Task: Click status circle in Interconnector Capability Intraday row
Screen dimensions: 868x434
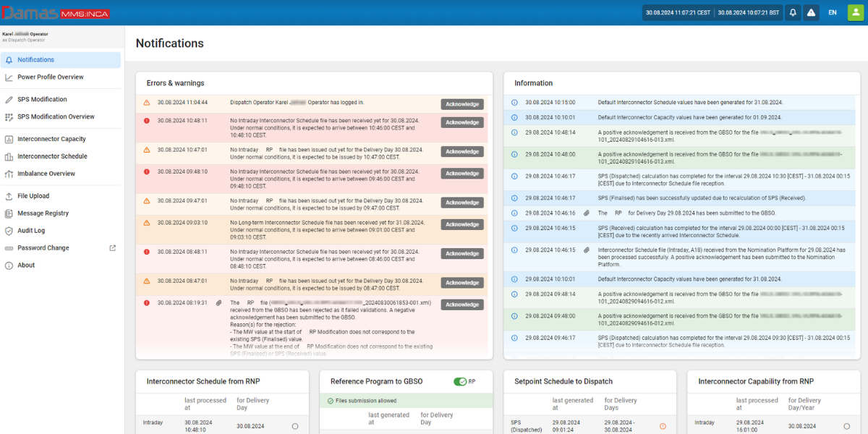Action: 846,426
